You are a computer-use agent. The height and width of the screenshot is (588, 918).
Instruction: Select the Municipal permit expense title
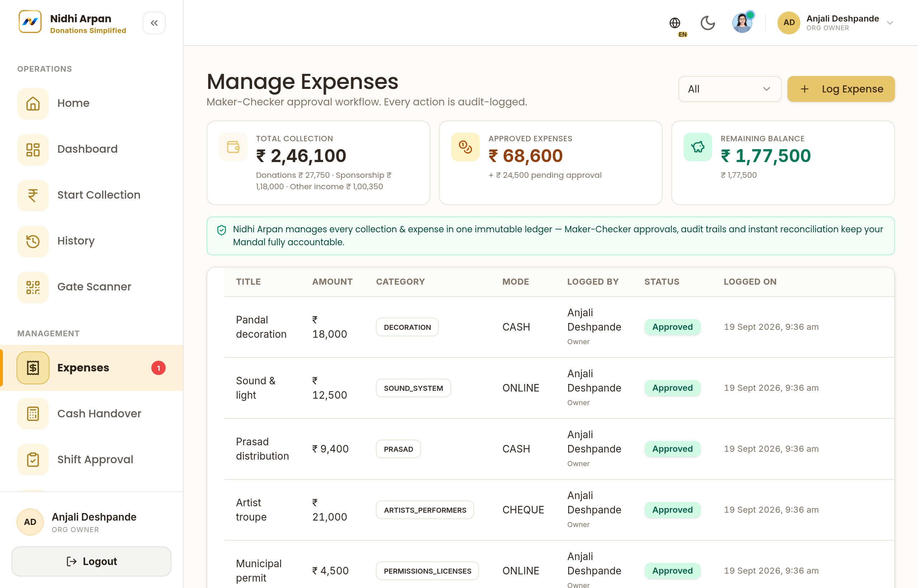pyautogui.click(x=259, y=571)
